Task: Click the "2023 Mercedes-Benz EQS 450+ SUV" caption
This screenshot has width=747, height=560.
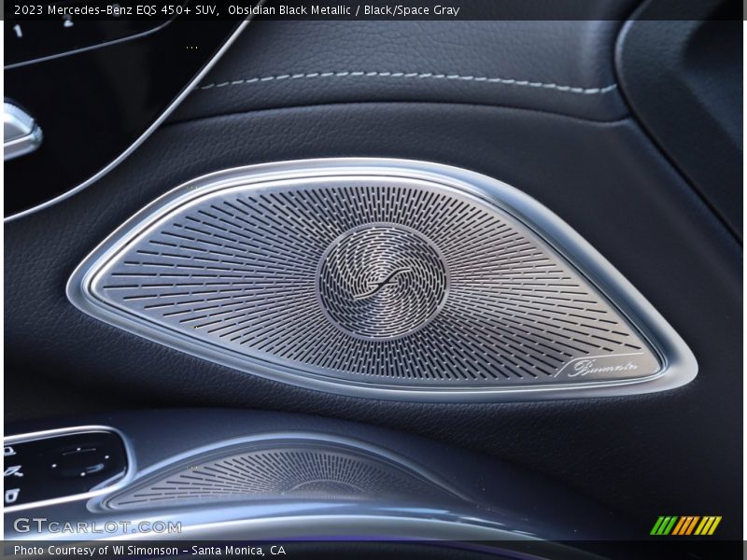Action: coord(117,10)
